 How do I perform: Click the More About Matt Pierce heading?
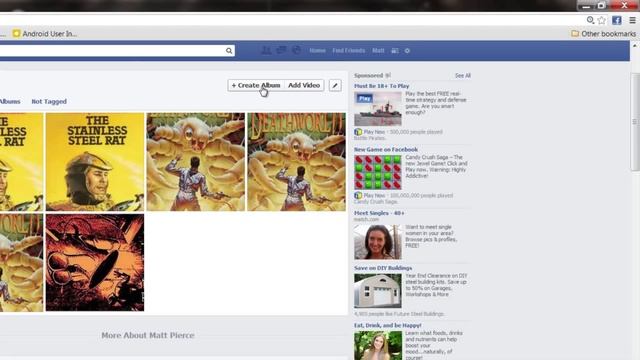pyautogui.click(x=148, y=335)
